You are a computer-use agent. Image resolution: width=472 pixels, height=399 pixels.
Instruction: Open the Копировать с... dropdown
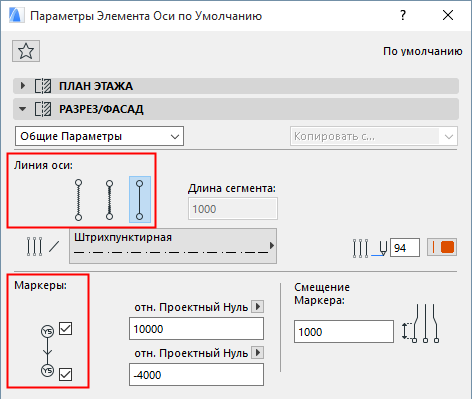(x=374, y=136)
